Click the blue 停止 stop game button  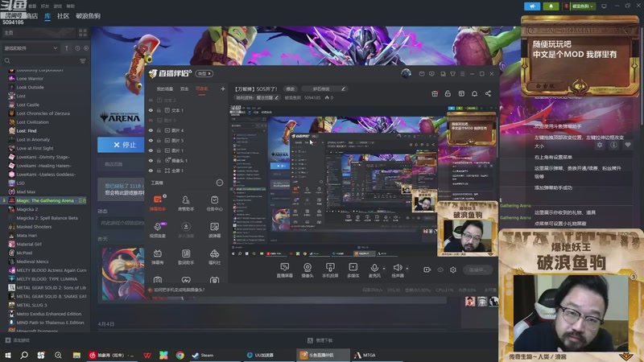[x=122, y=145]
